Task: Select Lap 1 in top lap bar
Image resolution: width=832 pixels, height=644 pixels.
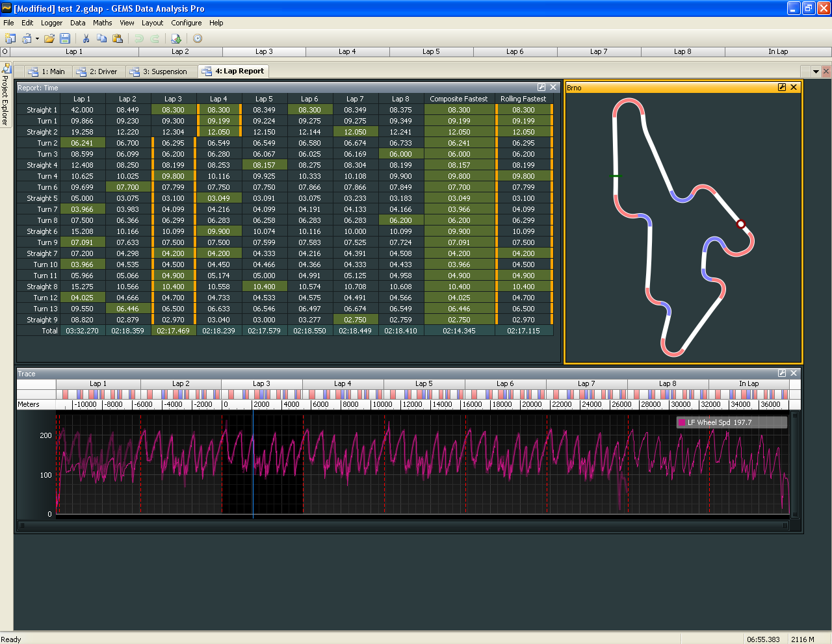Action: pyautogui.click(x=74, y=51)
